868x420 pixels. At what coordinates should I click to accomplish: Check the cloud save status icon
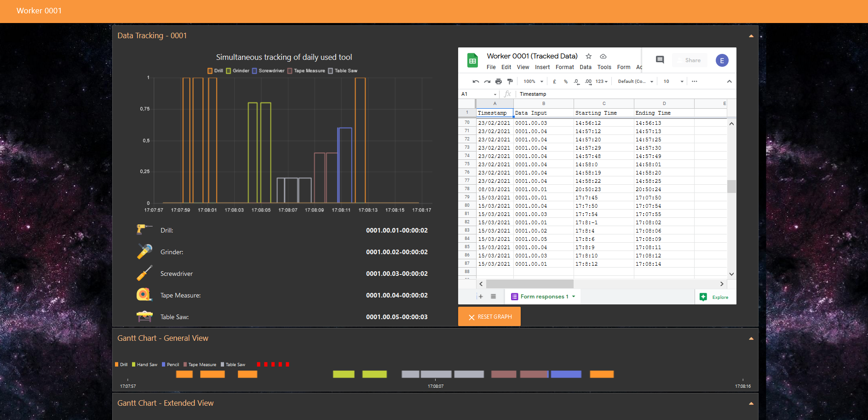603,56
